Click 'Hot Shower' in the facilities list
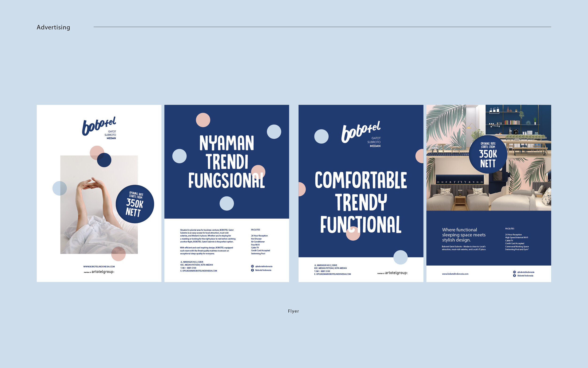588x368 pixels. pos(256,239)
